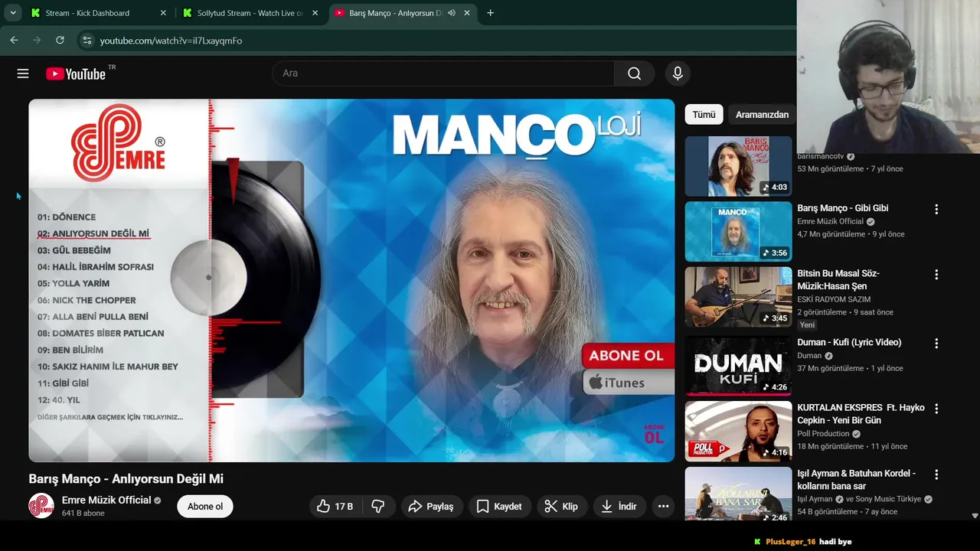Open the YouTube hamburger guide menu
Viewport: 980px width, 551px height.
click(23, 73)
